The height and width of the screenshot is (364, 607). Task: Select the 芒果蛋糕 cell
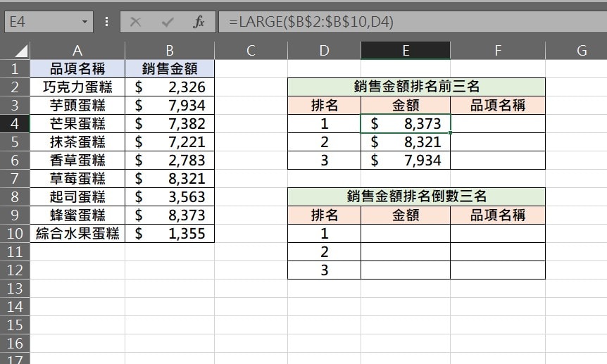click(77, 123)
